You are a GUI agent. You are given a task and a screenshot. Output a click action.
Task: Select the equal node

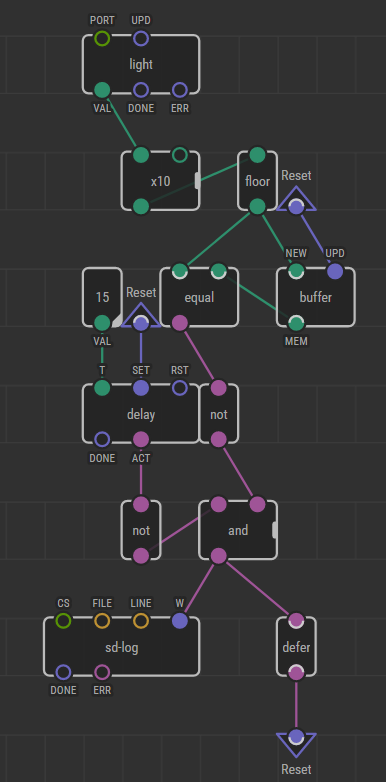point(199,297)
